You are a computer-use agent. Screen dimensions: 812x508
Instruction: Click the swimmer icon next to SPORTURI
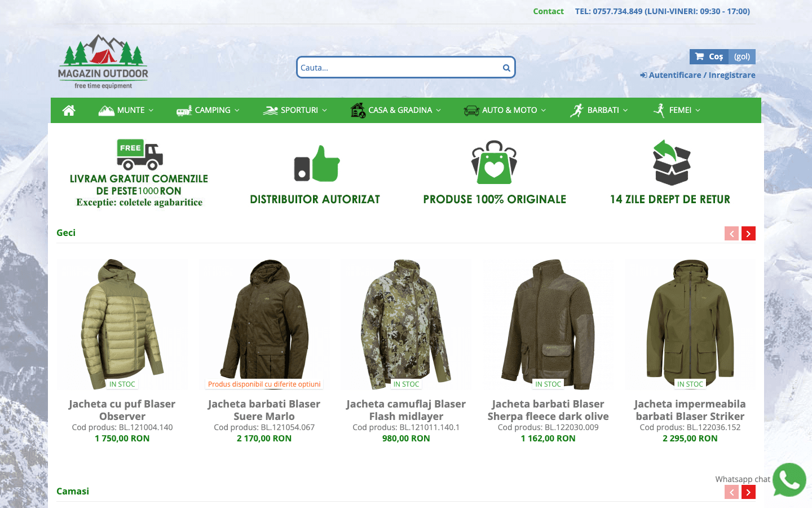coord(270,111)
